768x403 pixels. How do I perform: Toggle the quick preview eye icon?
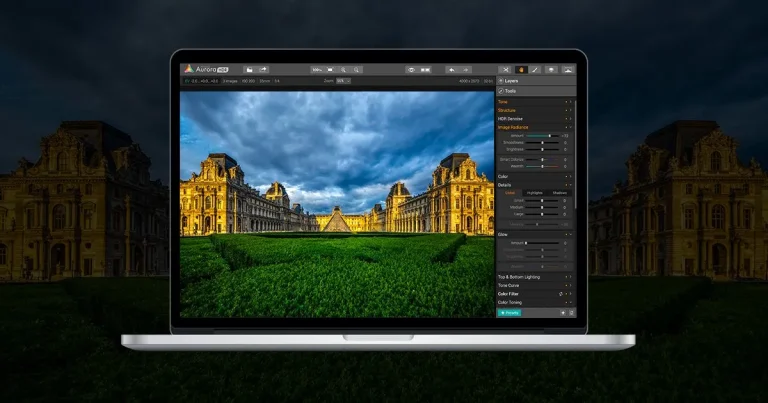[410, 69]
